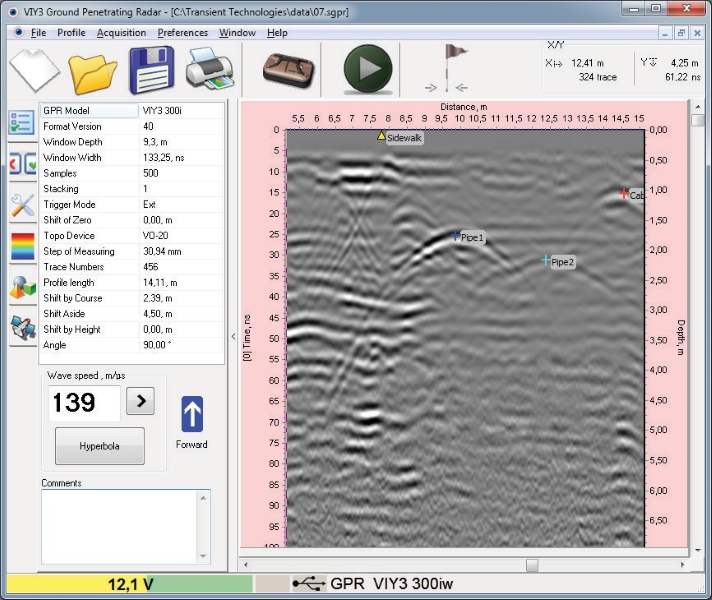Open the rainbow color palette icon
Viewport: 712px width, 600px height.
pyautogui.click(x=23, y=246)
